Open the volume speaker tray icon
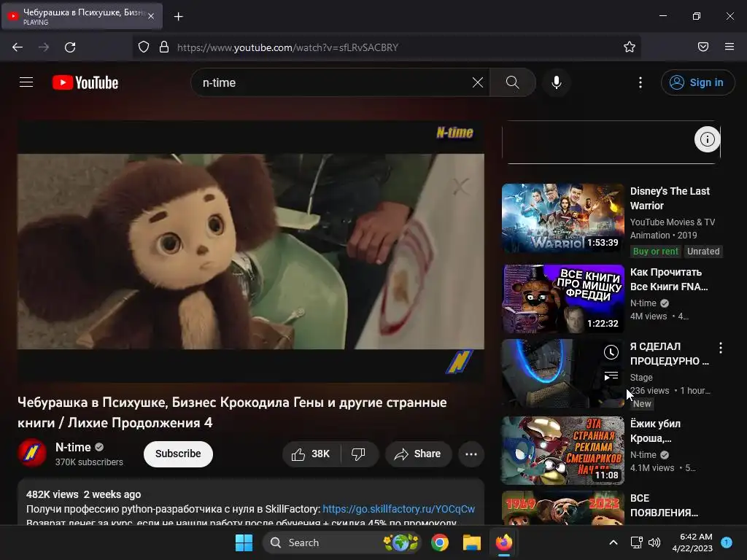This screenshot has width=747, height=560. tap(654, 542)
